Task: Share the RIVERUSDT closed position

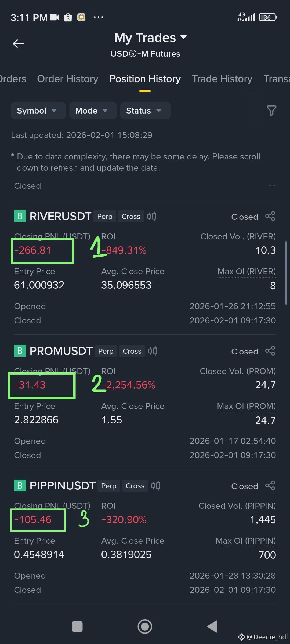Action: [270, 216]
